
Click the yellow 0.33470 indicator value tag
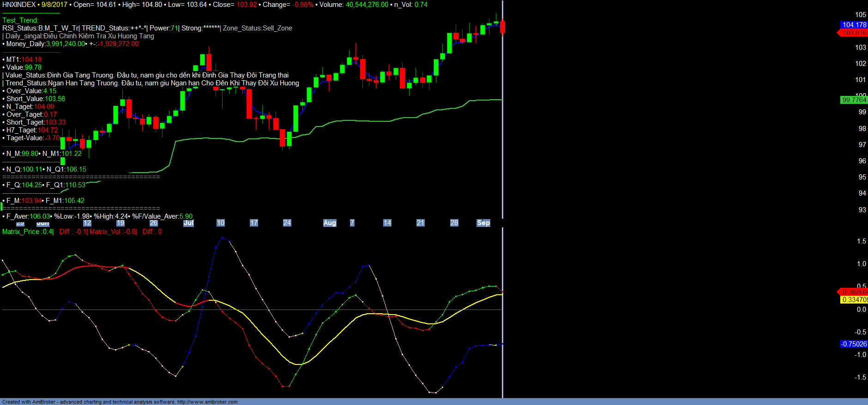(x=854, y=300)
